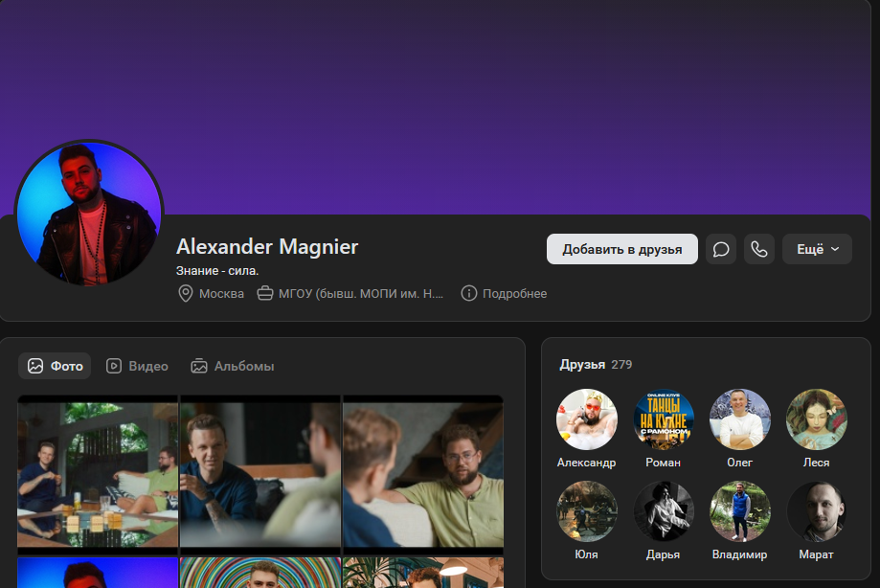Expand the Ещё dropdown menu
The image size is (880, 588).
(x=817, y=249)
